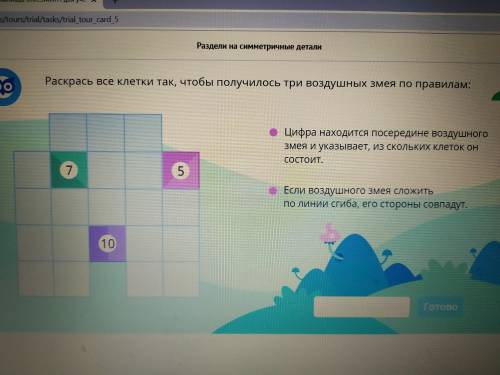Click the heading Раздели на симметричные детали
The height and width of the screenshot is (375, 500).
259,46
